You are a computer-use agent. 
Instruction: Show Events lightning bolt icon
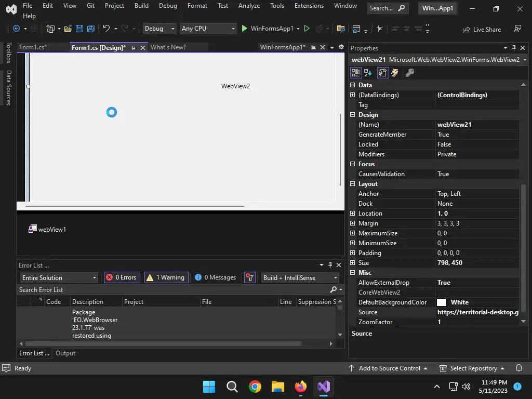[395, 73]
